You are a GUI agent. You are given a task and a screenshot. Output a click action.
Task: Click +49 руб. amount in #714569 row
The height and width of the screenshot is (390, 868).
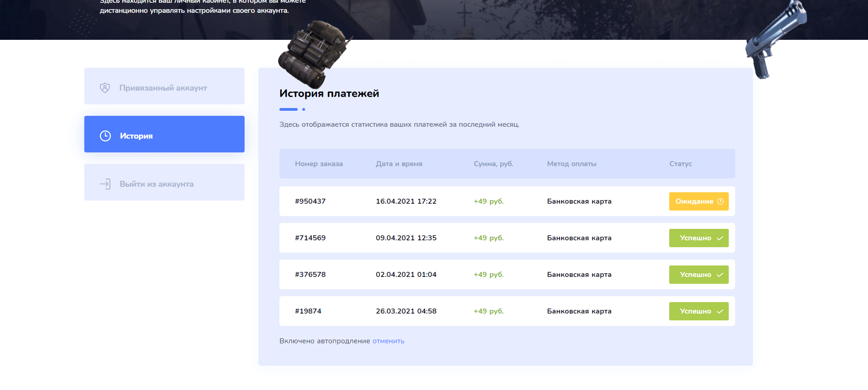click(x=489, y=238)
